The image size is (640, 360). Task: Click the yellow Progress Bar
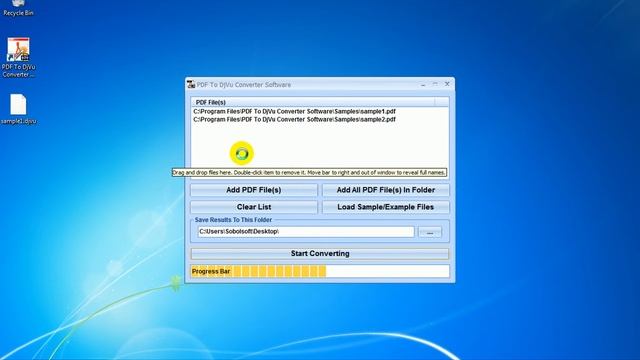pyautogui.click(x=320, y=271)
